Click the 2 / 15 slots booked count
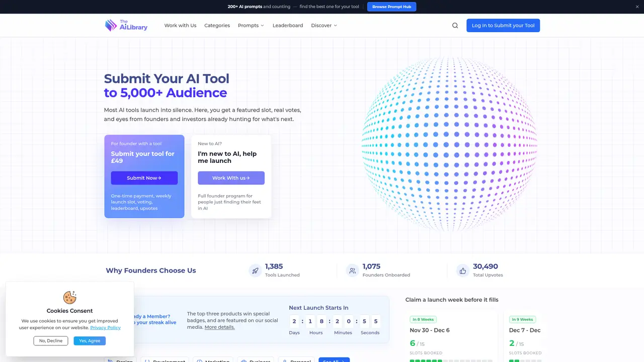Image resolution: width=644 pixels, height=362 pixels. point(516,343)
